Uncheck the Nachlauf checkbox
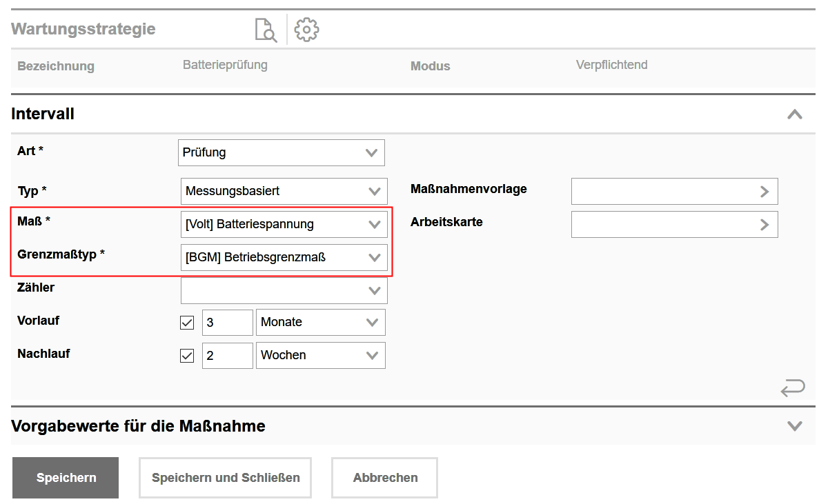The height and width of the screenshot is (504, 819). 187,356
